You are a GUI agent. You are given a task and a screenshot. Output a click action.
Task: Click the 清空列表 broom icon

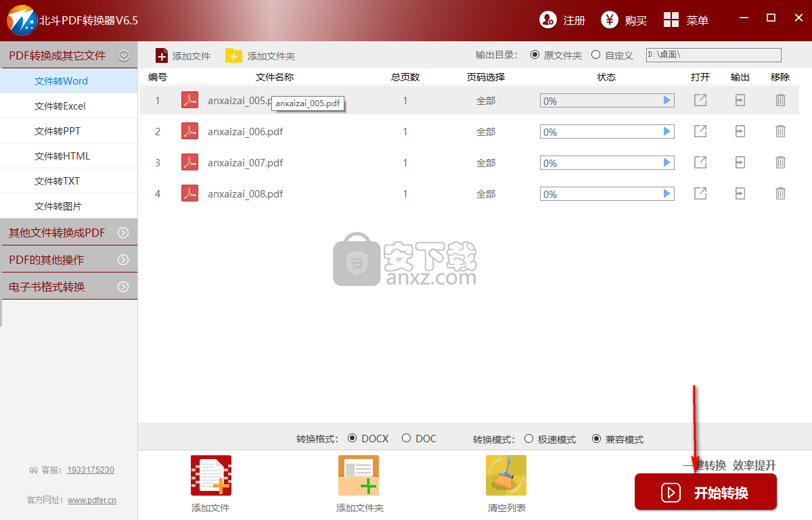506,475
